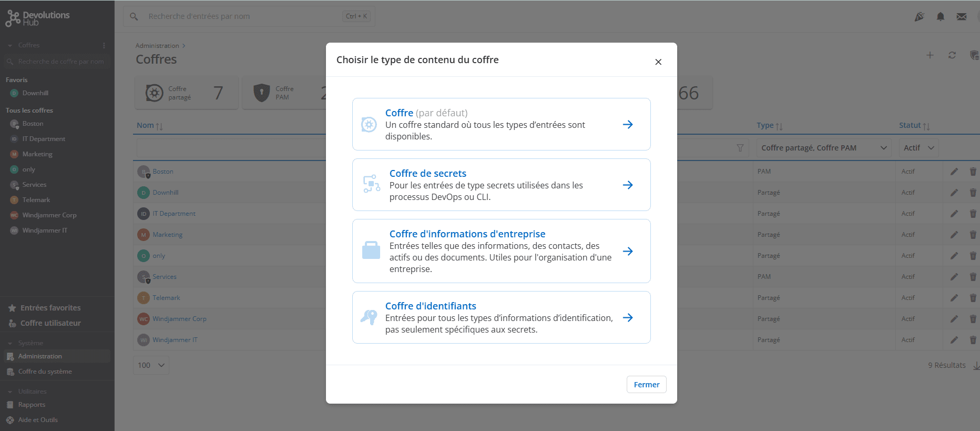The image size is (980, 431).
Task: Open the Actif status filter dropdown
Action: coord(918,148)
